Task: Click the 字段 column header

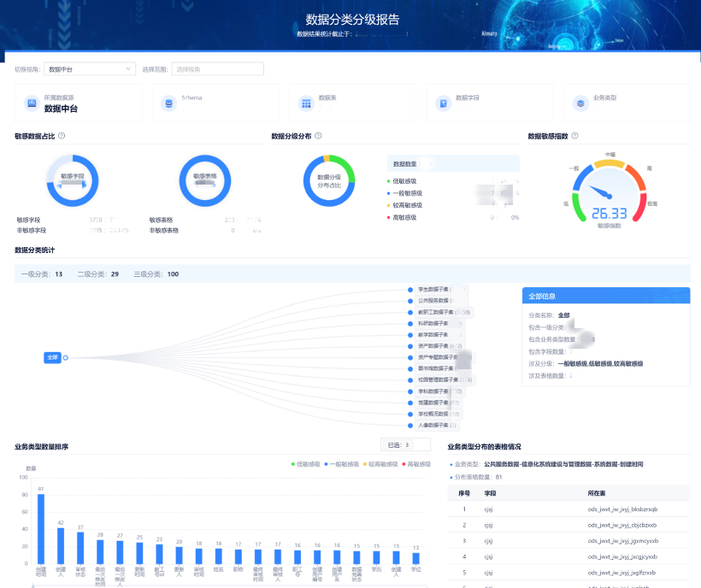Action: point(490,493)
